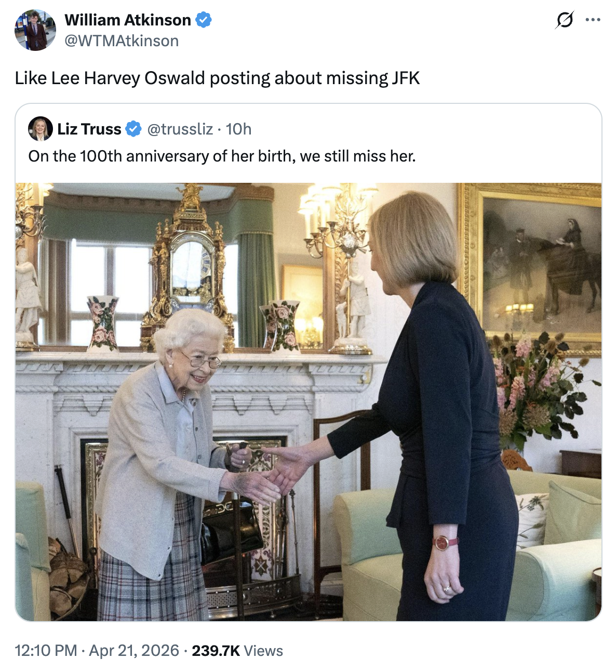This screenshot has width=616, height=672.
Task: Click the William Atkinson display name
Action: tap(127, 20)
